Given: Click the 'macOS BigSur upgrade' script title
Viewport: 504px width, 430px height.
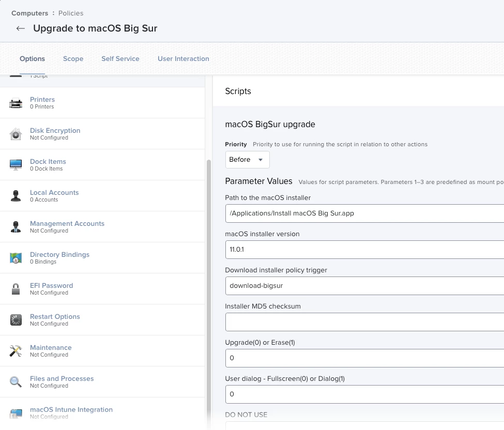Looking at the screenshot, I should pos(270,125).
